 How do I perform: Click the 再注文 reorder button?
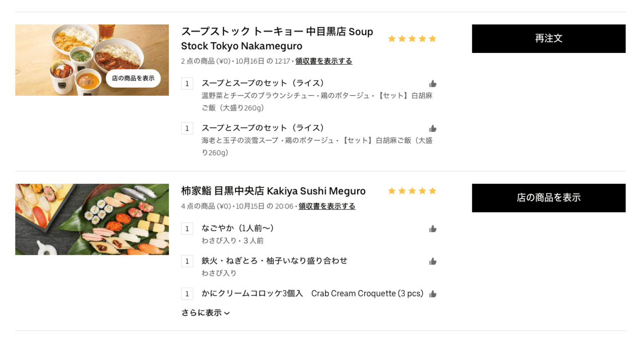tap(548, 38)
